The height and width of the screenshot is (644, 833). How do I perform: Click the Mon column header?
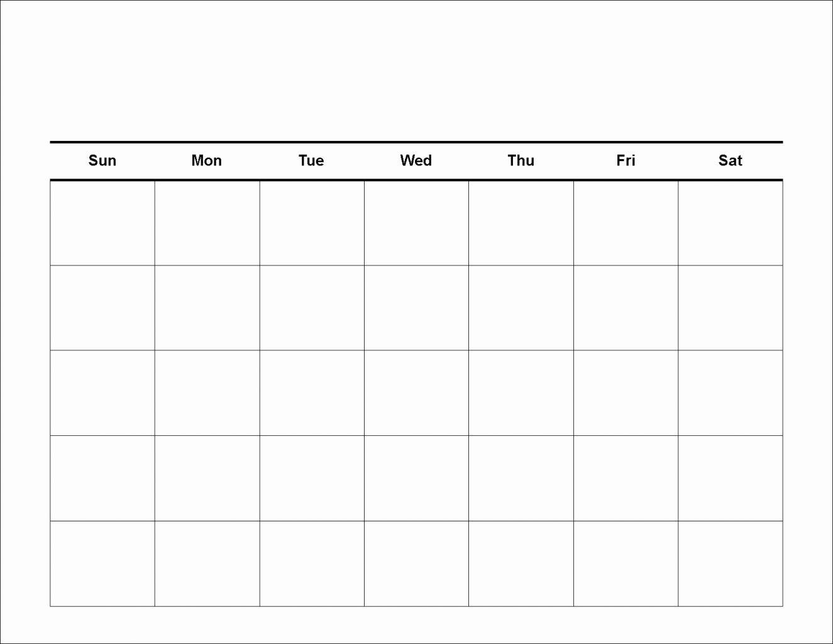[207, 160]
